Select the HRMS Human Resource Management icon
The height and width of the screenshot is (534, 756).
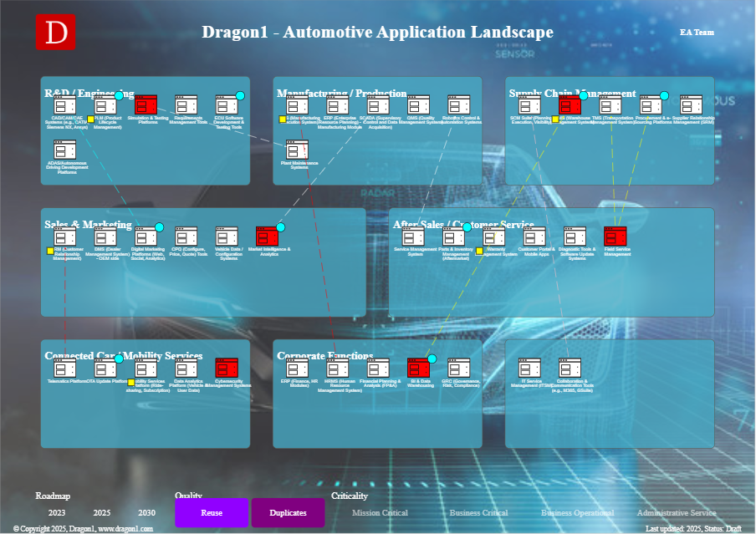(x=338, y=368)
